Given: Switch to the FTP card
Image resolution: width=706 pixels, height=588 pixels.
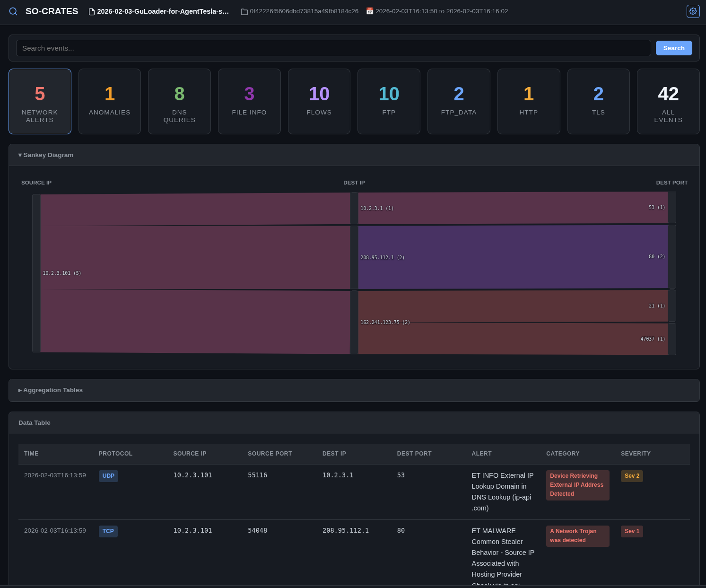Looking at the screenshot, I should (389, 101).
